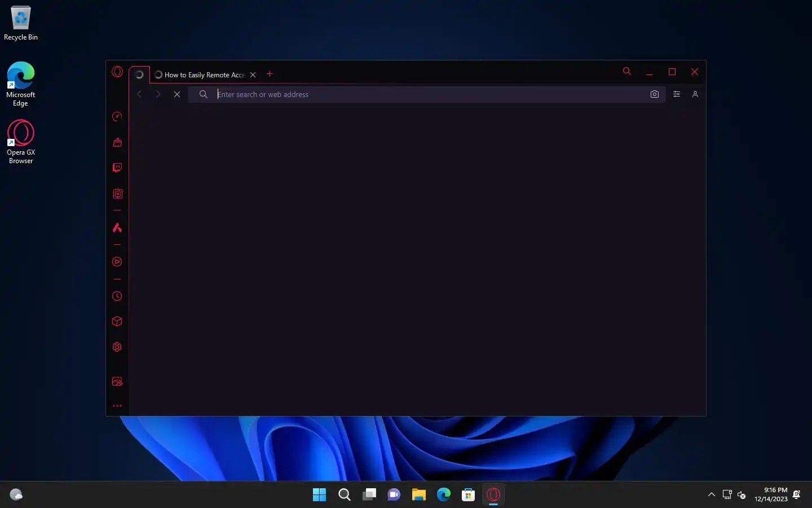Image resolution: width=812 pixels, height=508 pixels.
Task: Select the Recycle Bin desktop icon
Action: pos(21,24)
